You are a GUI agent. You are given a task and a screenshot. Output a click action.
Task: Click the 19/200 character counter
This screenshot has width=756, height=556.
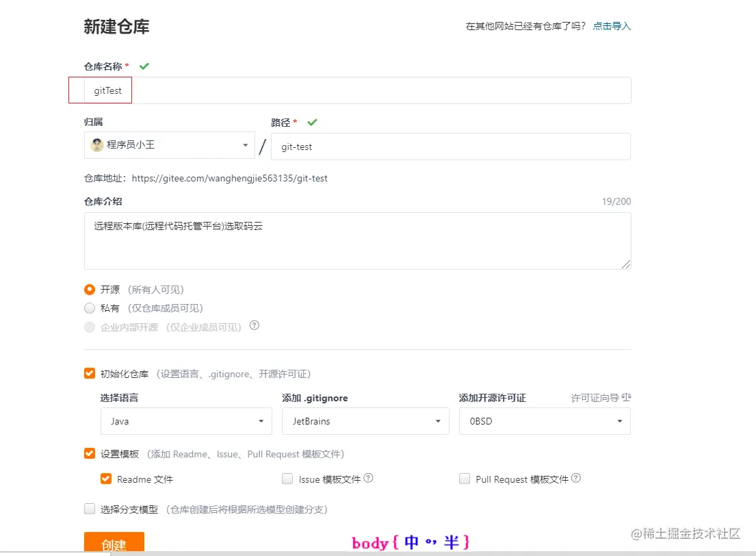(616, 201)
